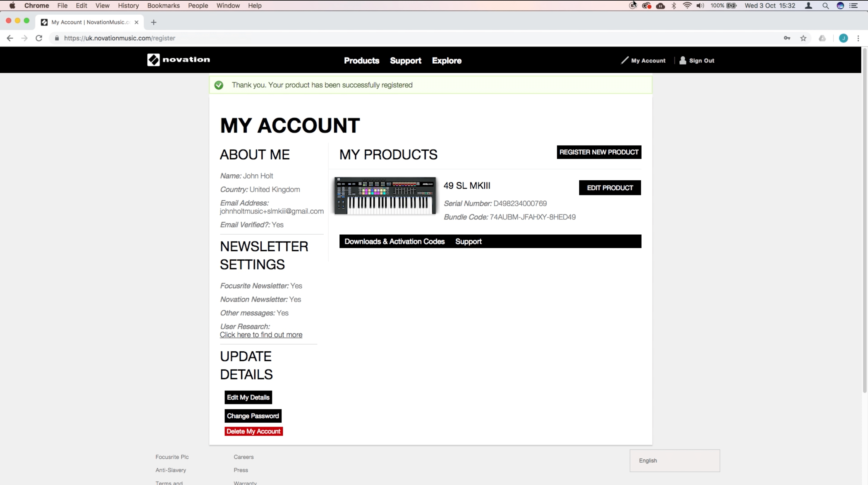868x485 pixels.
Task: Open a new tab with plus icon
Action: [x=154, y=22]
